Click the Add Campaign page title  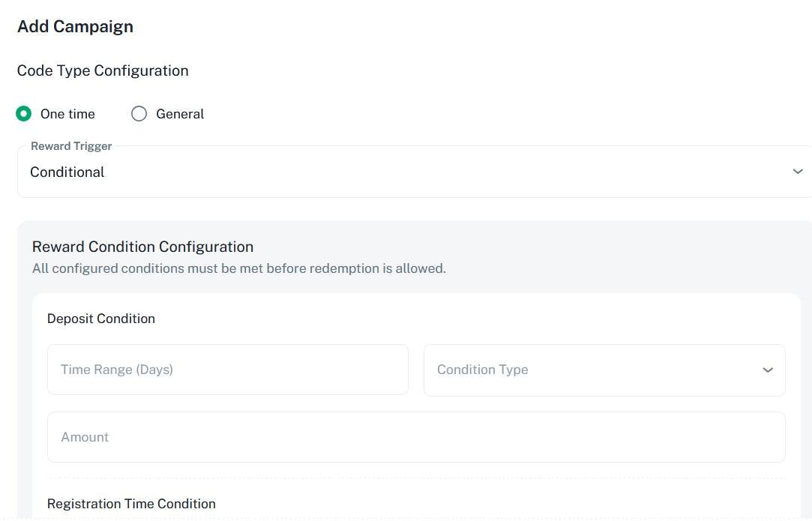click(75, 27)
